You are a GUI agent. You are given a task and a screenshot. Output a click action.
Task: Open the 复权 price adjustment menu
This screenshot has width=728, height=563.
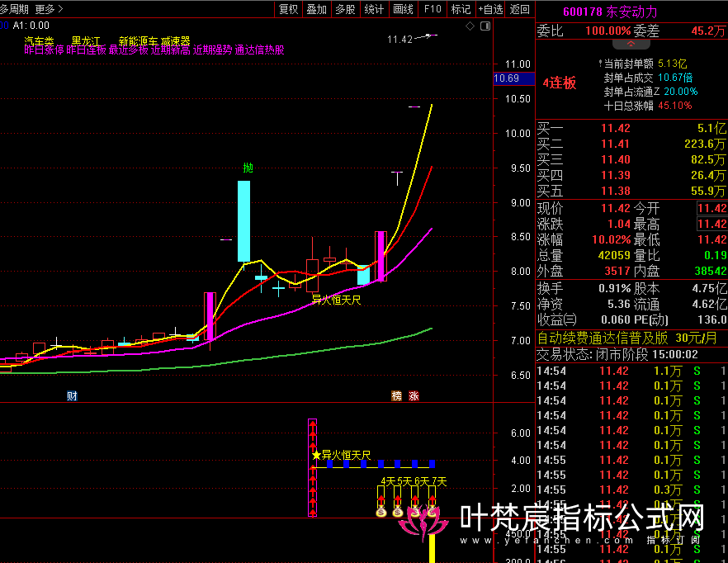click(288, 9)
